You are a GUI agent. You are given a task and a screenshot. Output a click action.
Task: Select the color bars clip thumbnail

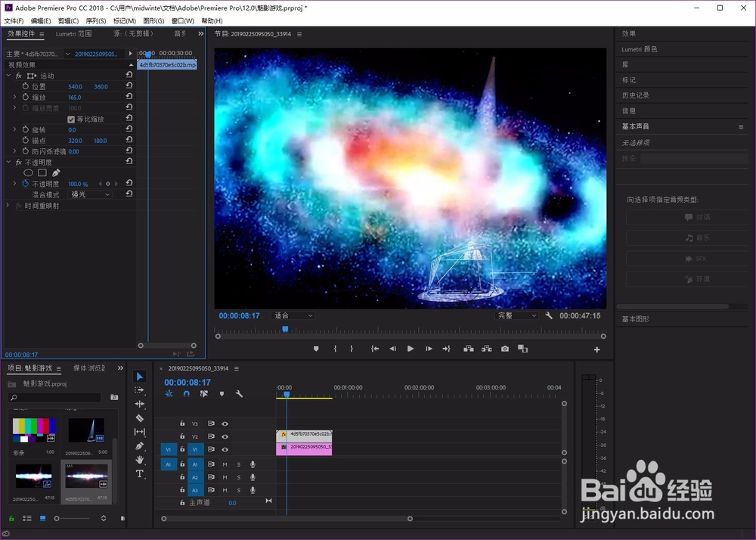pyautogui.click(x=34, y=430)
